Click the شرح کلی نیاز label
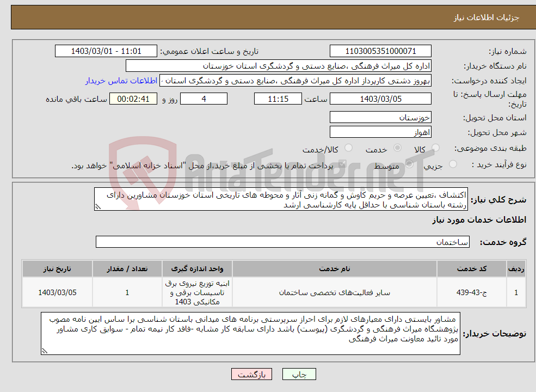This screenshot has width=536, height=392. (499, 200)
